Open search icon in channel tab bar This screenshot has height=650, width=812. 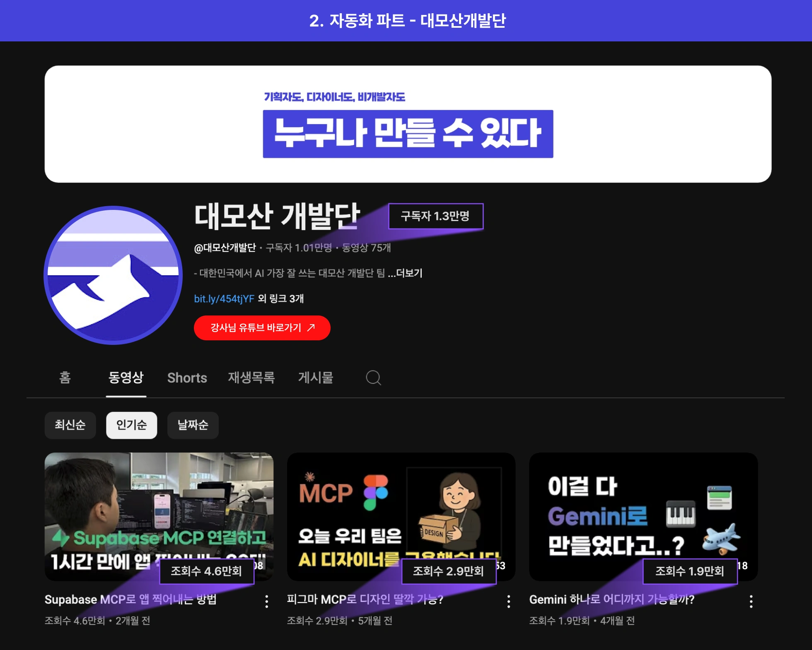tap(373, 378)
